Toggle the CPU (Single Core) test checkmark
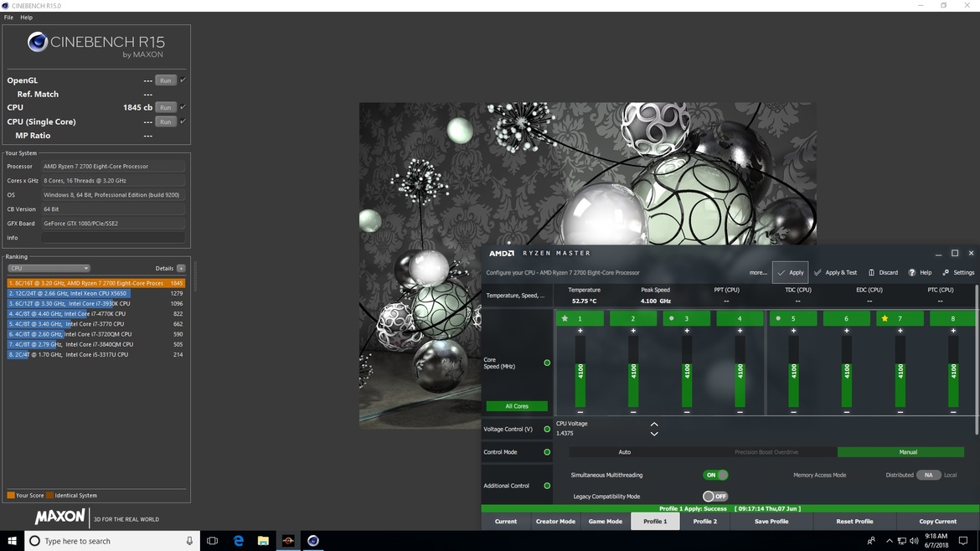 pyautogui.click(x=183, y=121)
